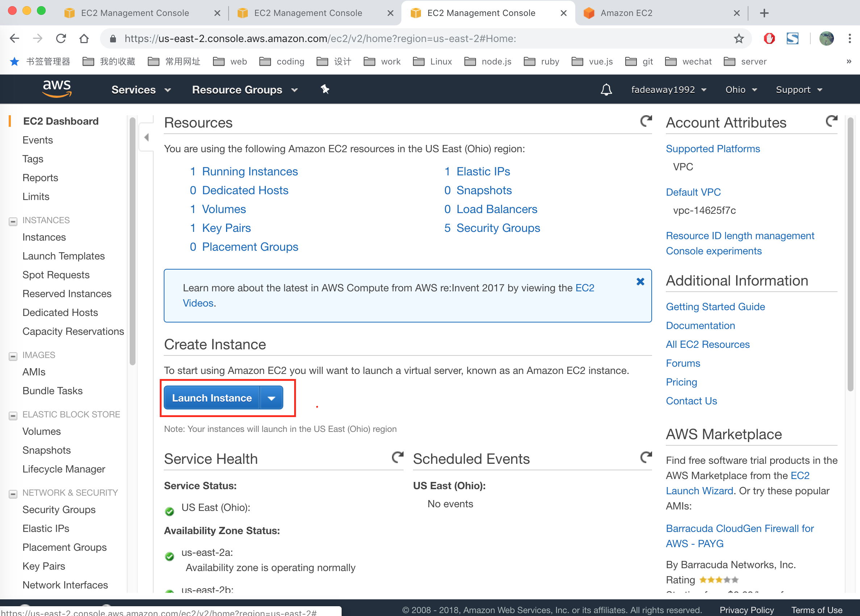
Task: Bookmark this page with the star icon
Action: click(739, 39)
